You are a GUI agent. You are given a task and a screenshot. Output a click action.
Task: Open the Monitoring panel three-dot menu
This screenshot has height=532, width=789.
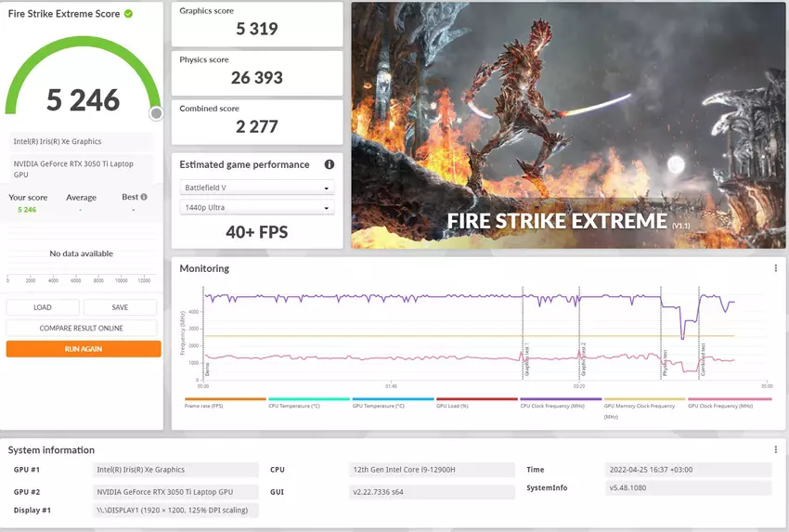pos(775,268)
